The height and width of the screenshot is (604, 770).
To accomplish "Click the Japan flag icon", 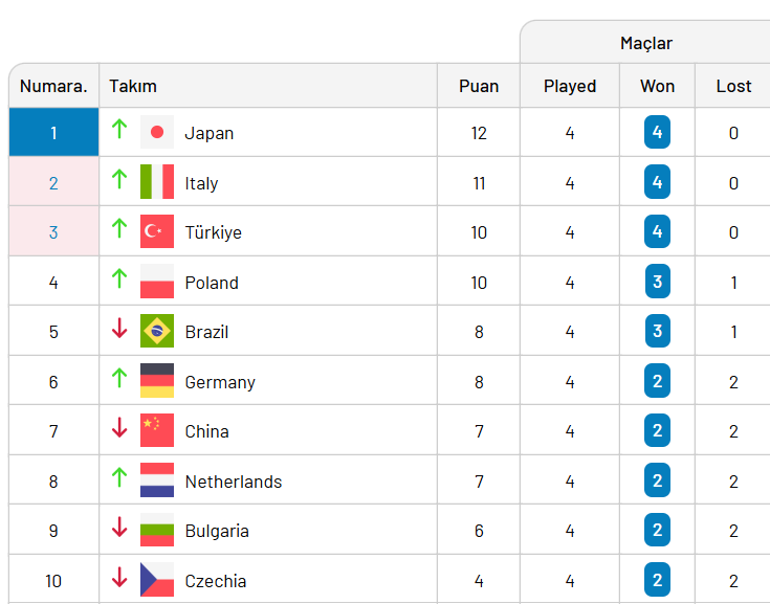I will (x=157, y=132).
